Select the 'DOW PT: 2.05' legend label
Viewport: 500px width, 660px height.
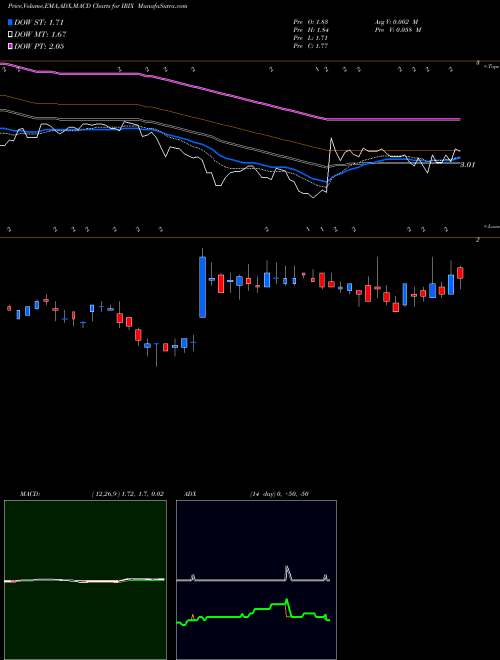tap(39, 46)
